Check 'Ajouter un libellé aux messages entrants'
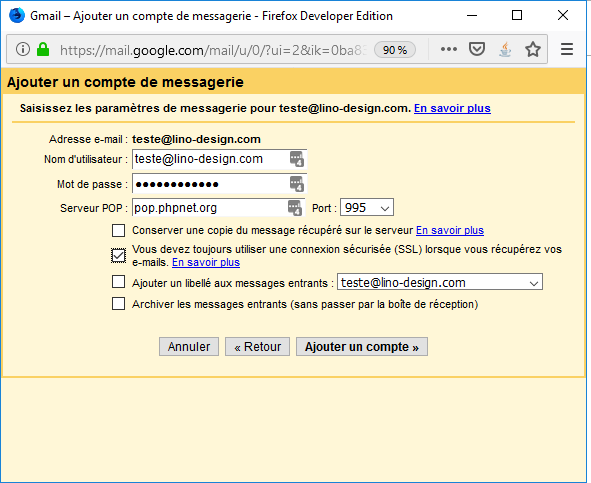Viewport: 591px width, 483px height. tap(118, 282)
